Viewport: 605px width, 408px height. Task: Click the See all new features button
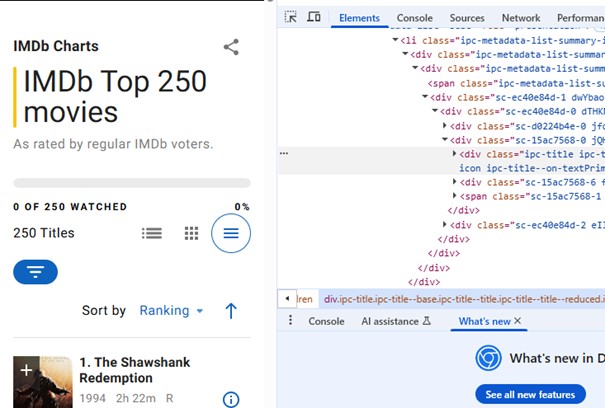click(x=530, y=395)
